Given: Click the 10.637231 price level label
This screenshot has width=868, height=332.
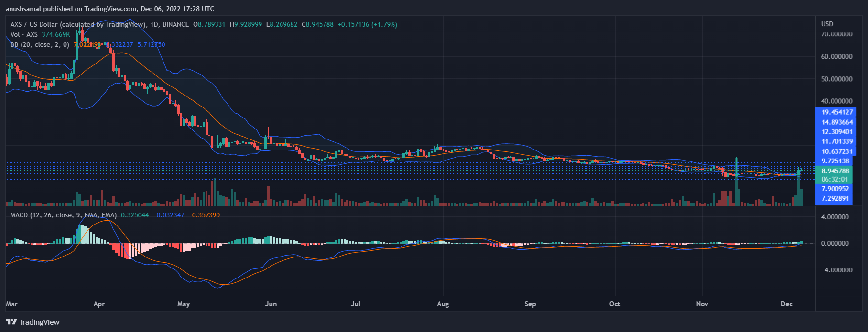Looking at the screenshot, I should pyautogui.click(x=837, y=151).
